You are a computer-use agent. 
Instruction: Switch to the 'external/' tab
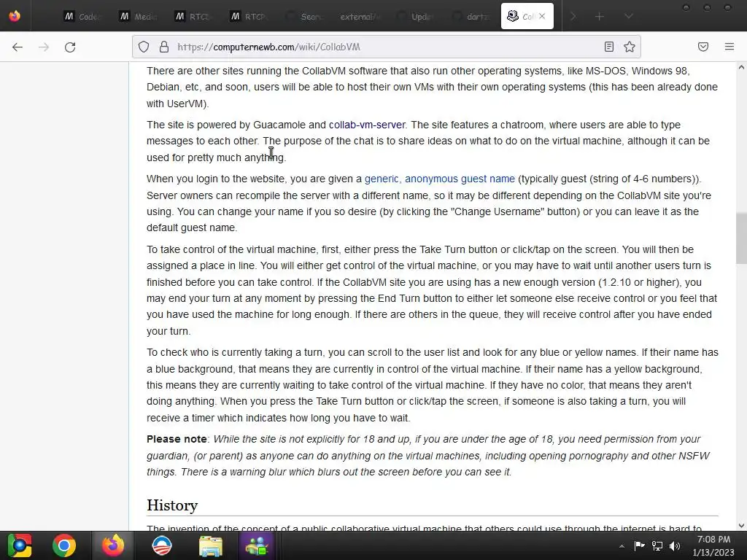coord(359,17)
